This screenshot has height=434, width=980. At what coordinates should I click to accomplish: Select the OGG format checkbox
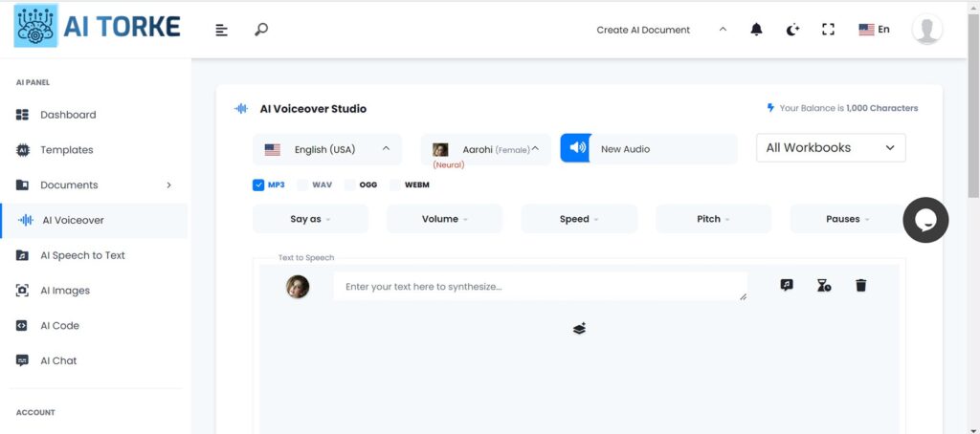point(349,184)
